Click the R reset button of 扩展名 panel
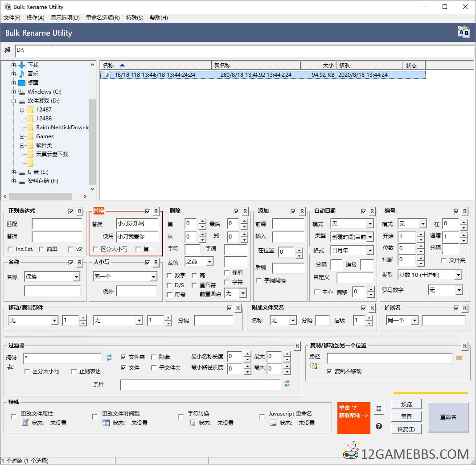The image size is (476, 465). tap(464, 308)
